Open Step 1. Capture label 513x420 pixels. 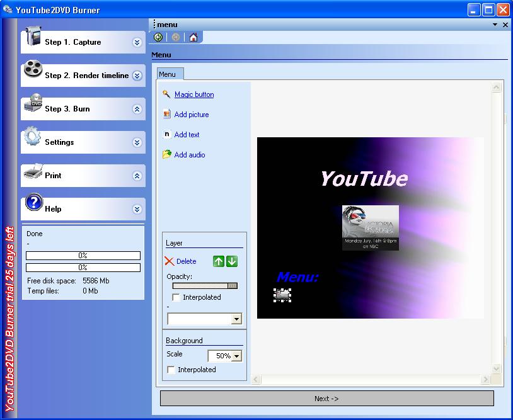[73, 42]
